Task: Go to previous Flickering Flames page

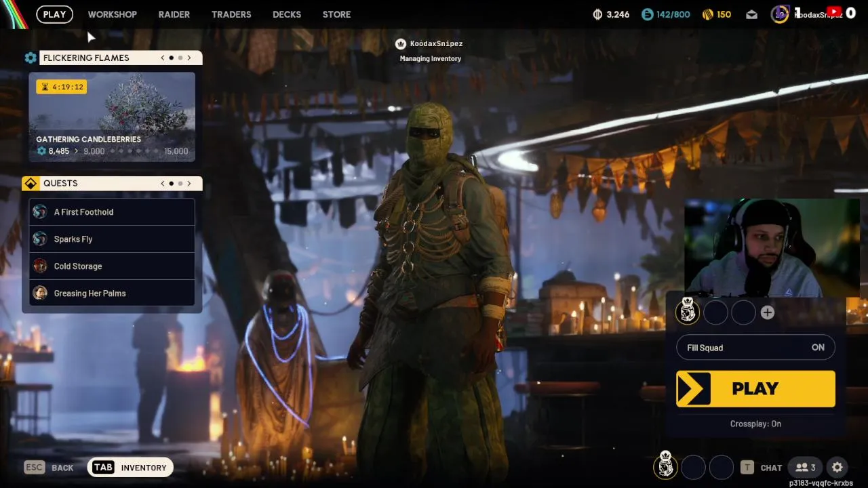Action: [x=163, y=58]
